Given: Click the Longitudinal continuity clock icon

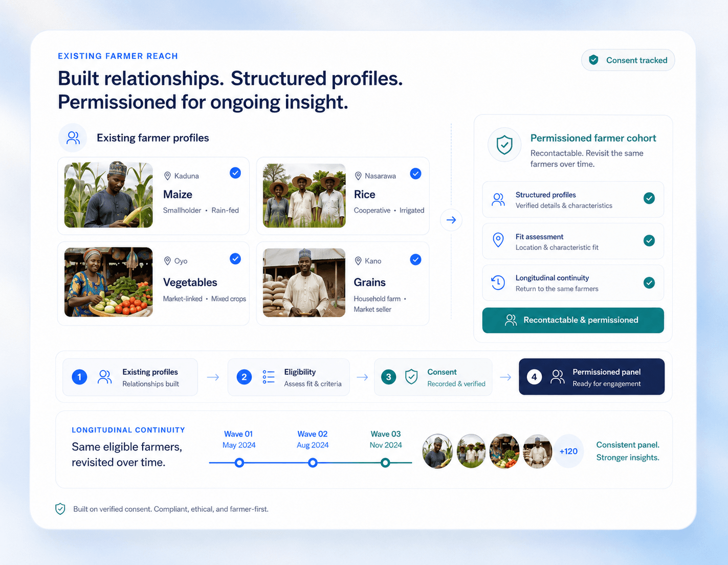Looking at the screenshot, I should click(498, 282).
